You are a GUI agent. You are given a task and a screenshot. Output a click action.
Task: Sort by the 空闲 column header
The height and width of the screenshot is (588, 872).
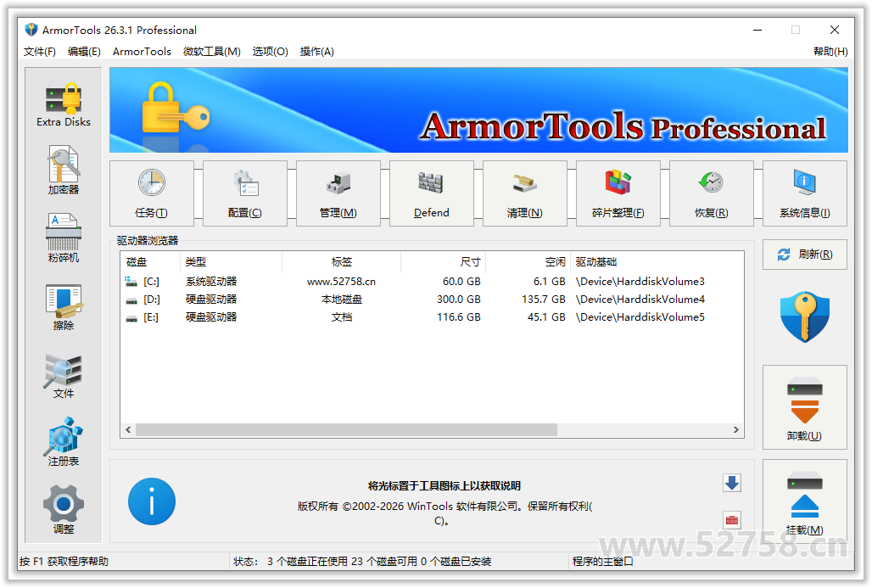[528, 261]
